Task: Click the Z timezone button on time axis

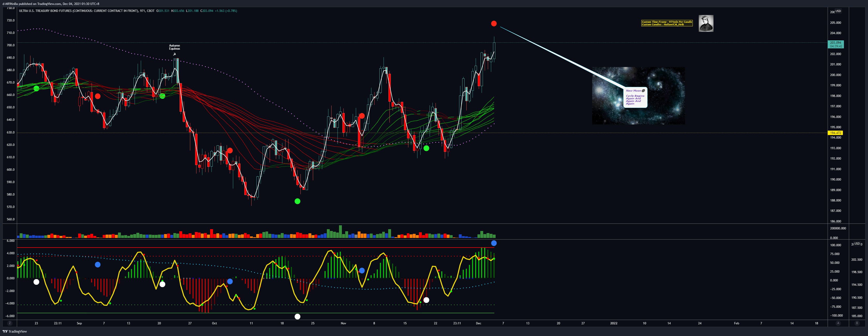Action: [x=10, y=323]
